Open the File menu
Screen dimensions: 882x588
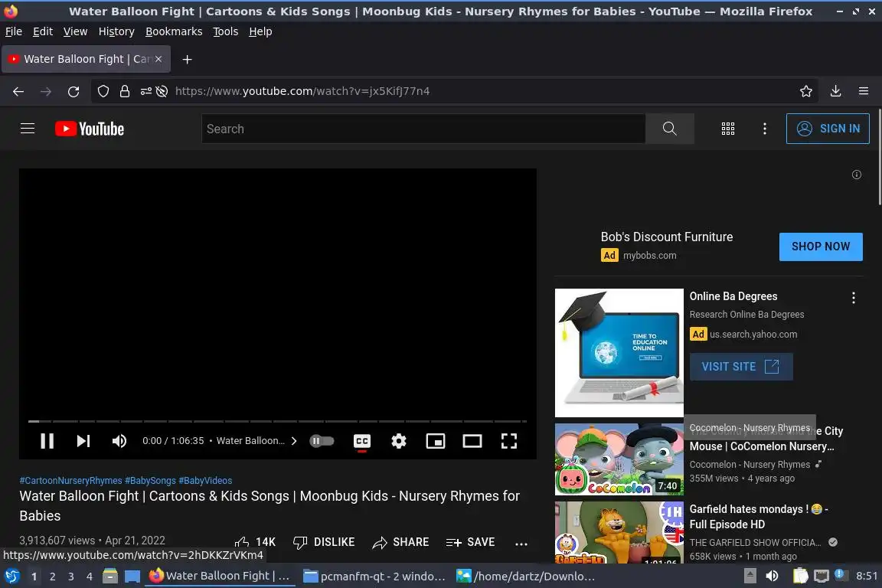14,31
